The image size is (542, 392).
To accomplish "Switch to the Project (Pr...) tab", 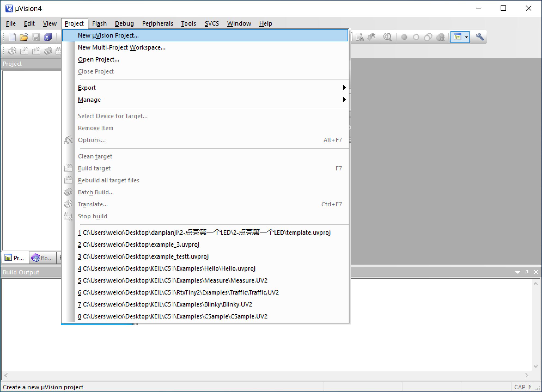I will pos(15,258).
